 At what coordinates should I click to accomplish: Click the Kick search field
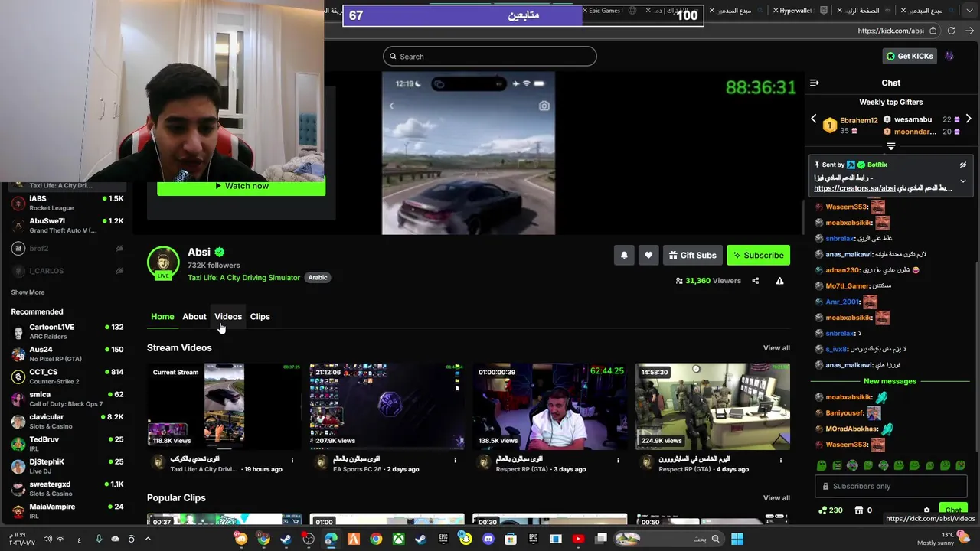489,56
